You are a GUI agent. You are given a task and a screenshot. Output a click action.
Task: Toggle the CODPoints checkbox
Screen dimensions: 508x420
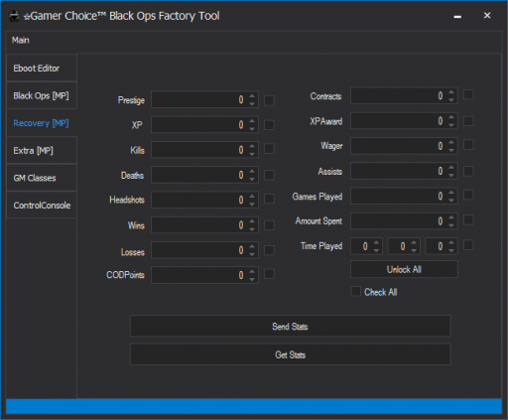(x=269, y=274)
